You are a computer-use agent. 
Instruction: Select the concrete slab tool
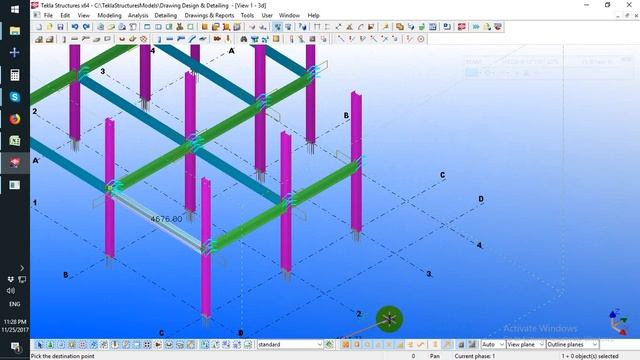[97, 39]
